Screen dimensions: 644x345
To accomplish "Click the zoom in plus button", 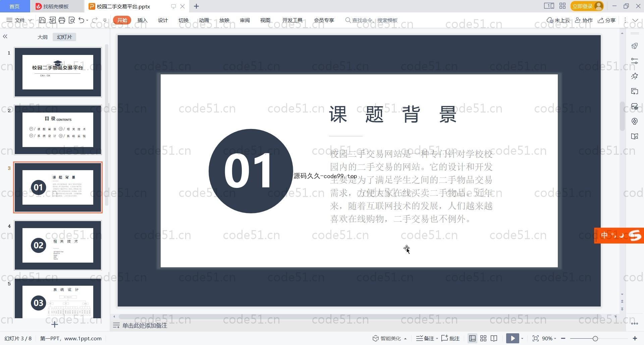I will pyautogui.click(x=635, y=338).
